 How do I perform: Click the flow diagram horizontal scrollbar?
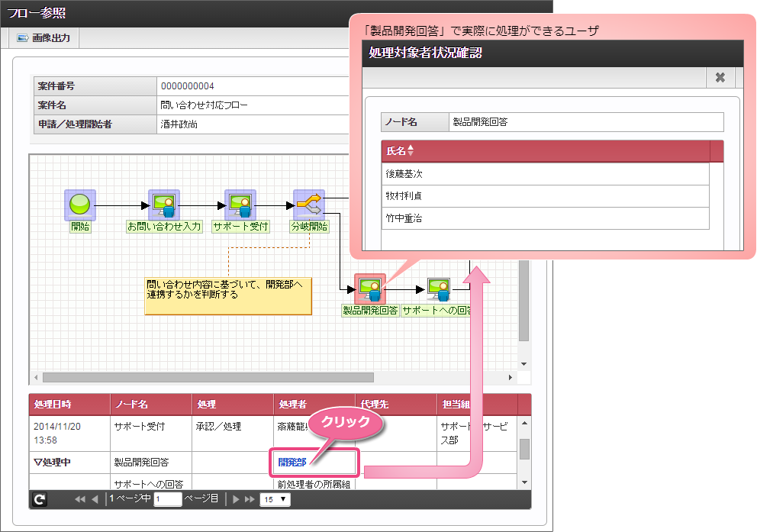pos(208,378)
